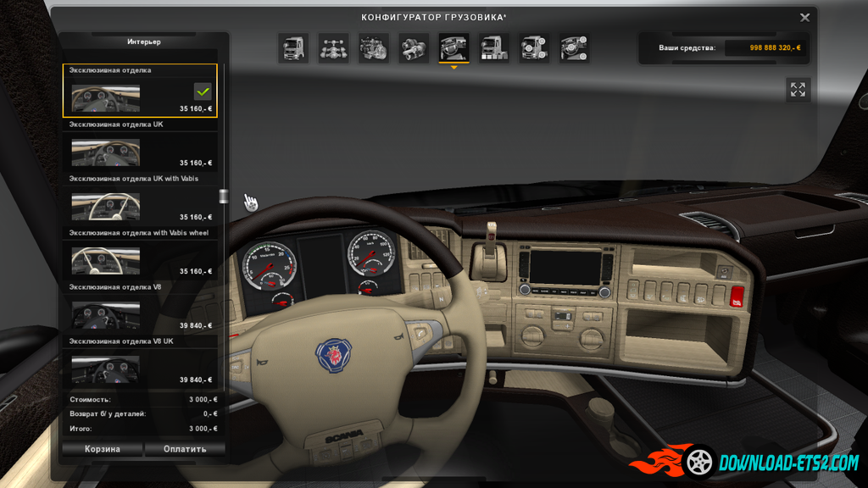Open the chassis category icon
The width and height of the screenshot is (868, 488).
[x=333, y=48]
